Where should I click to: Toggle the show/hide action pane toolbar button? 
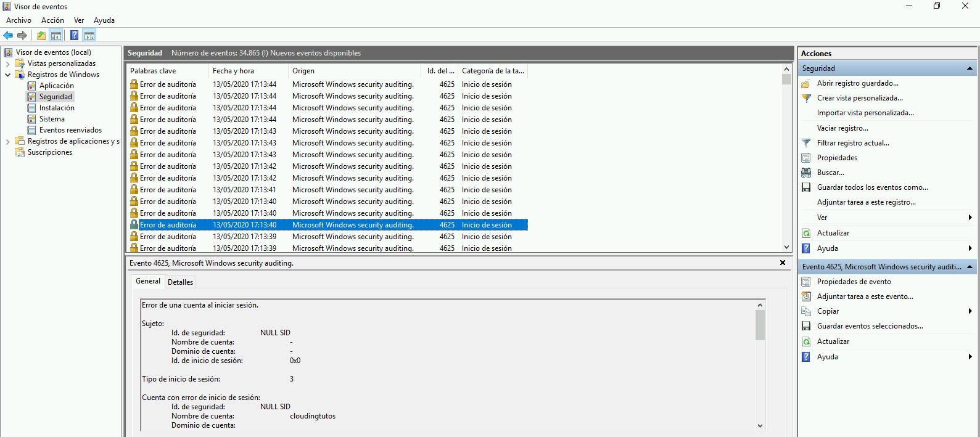click(89, 36)
